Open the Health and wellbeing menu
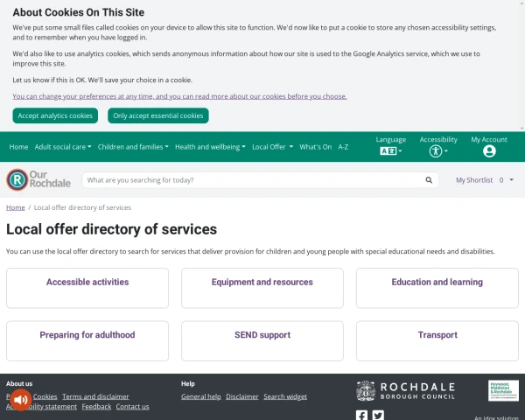Screen dimensions: 525x420 point(210,147)
